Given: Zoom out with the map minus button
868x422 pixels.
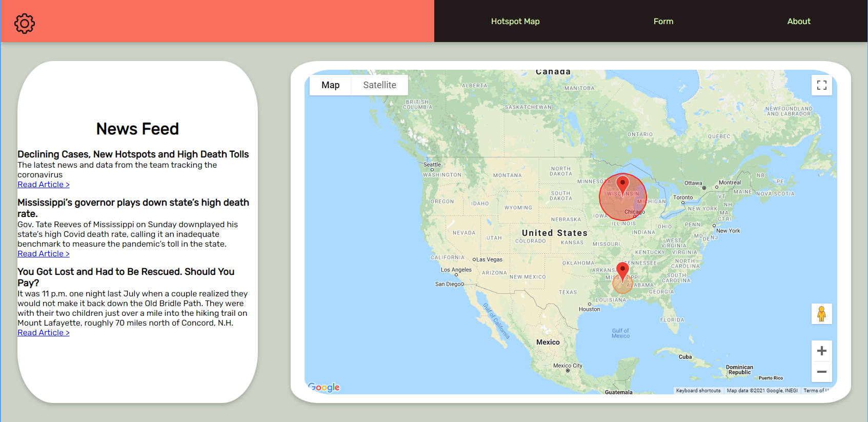Looking at the screenshot, I should pyautogui.click(x=821, y=372).
